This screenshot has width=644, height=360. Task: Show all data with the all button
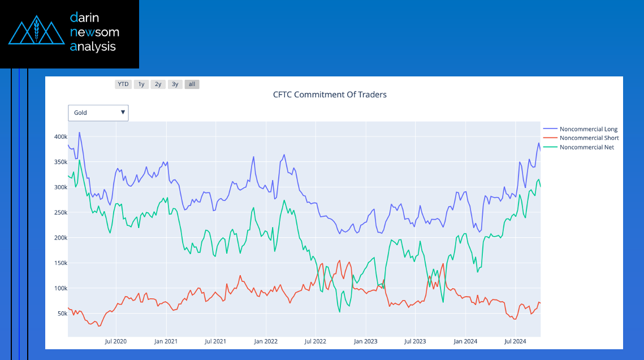click(x=192, y=84)
